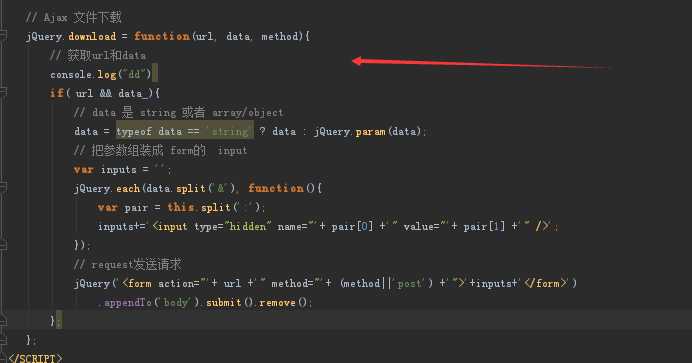The height and width of the screenshot is (363, 692).
Task: Click 'param' in jQuery.param(data)
Action: pos(370,131)
